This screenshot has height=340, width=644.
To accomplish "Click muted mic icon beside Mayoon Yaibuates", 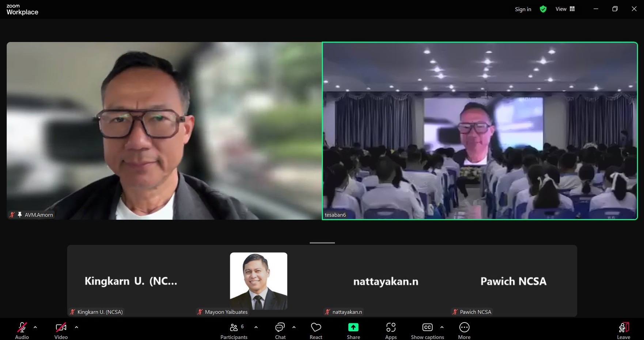I will pyautogui.click(x=200, y=312).
